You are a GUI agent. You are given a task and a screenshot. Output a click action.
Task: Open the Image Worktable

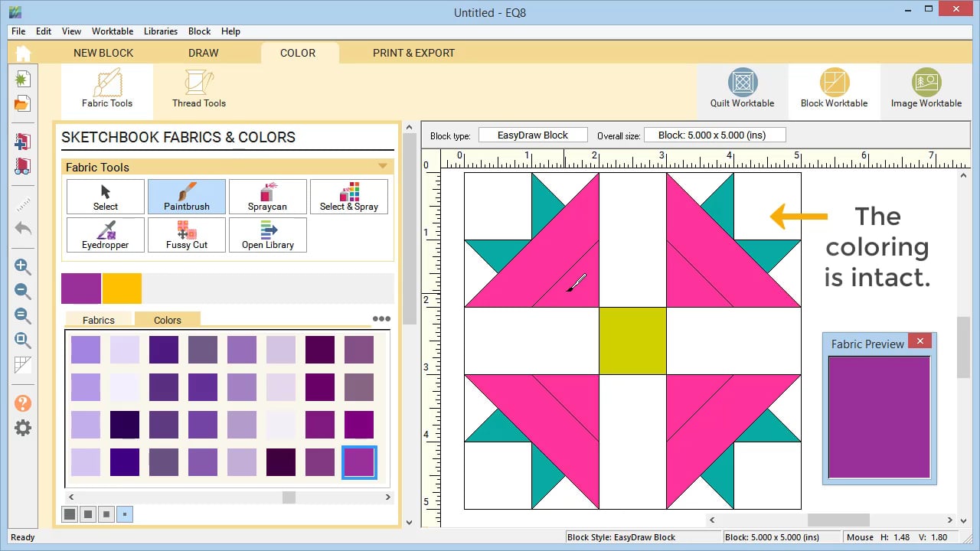[926, 90]
